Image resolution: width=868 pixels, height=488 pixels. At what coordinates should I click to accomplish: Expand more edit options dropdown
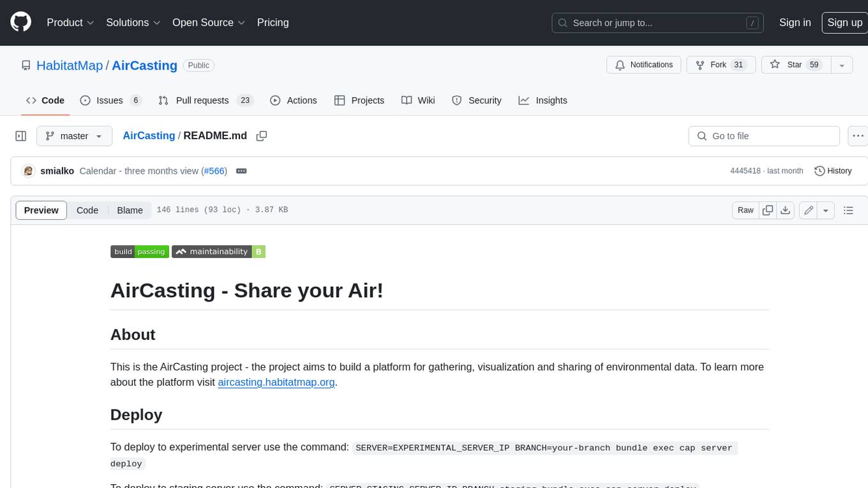tap(826, 210)
